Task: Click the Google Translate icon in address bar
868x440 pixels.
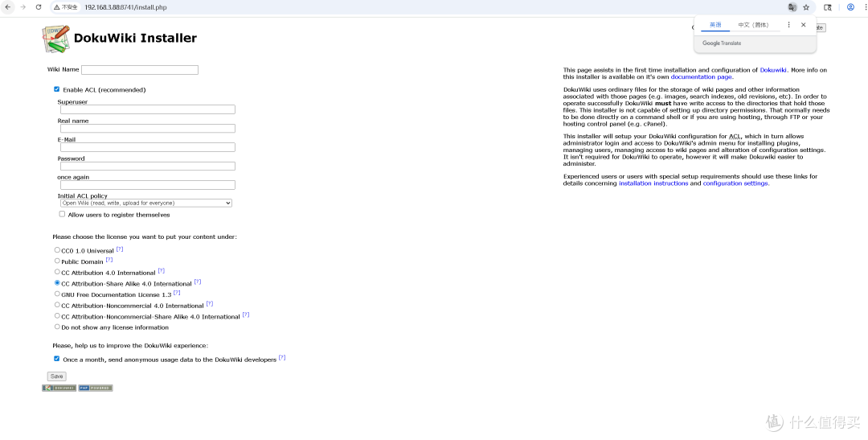Action: pos(792,7)
